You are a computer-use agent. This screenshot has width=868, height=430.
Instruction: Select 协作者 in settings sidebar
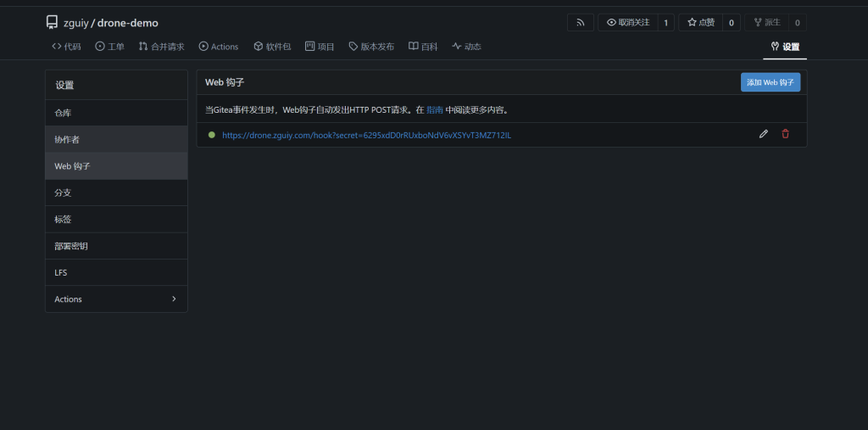(116, 139)
